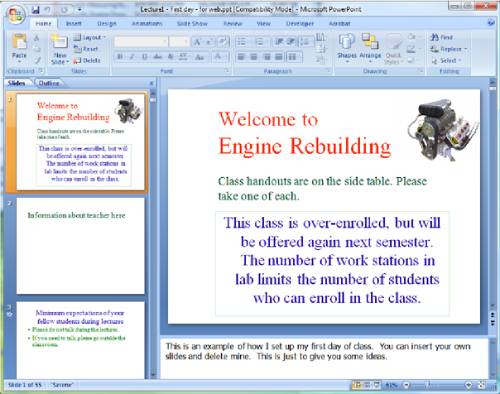
Task: Switch to the Outline pane tab
Action: coord(49,83)
